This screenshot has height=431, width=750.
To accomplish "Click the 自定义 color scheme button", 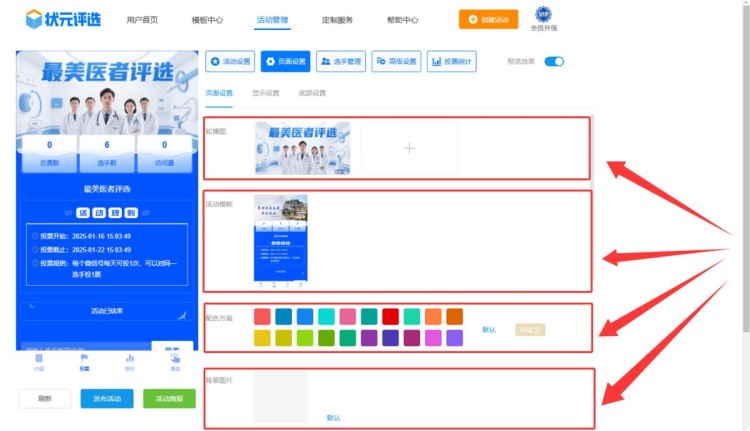I will [x=530, y=329].
